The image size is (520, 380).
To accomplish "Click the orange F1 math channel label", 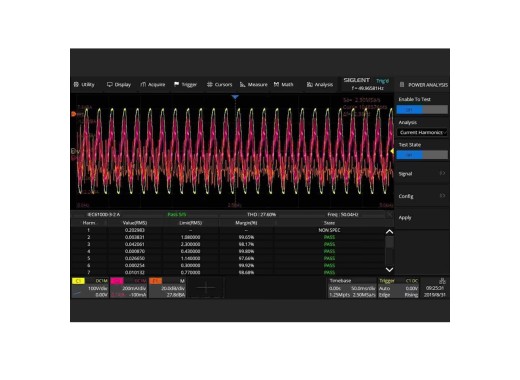I will [x=156, y=281].
